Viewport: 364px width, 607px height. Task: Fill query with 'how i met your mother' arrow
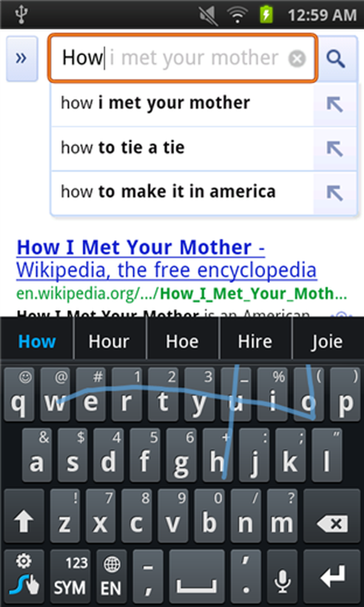click(335, 104)
